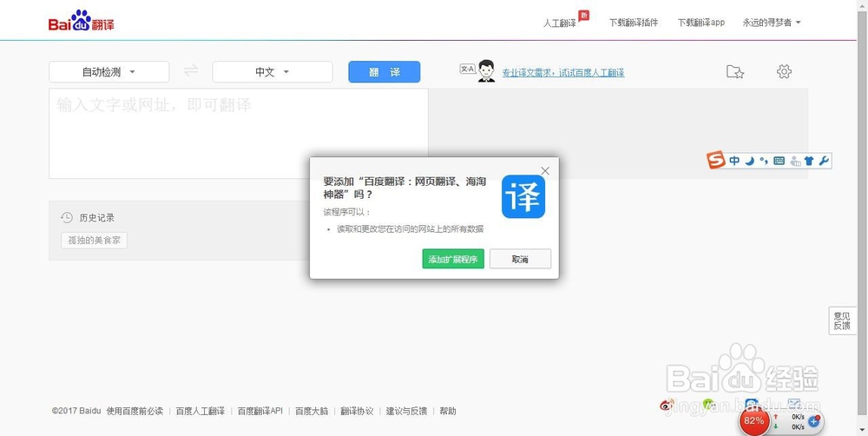Open 下载翻译app in top navigation
Screen dimensions: 868x436
[x=700, y=23]
